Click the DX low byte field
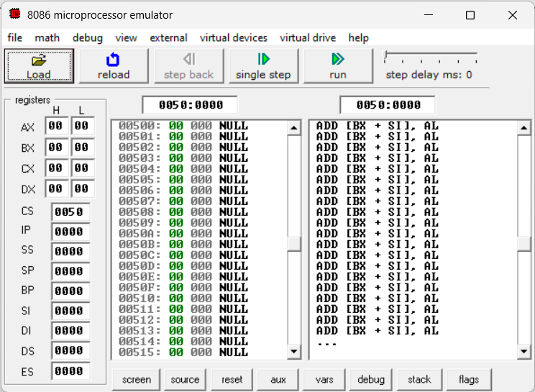 click(82, 188)
